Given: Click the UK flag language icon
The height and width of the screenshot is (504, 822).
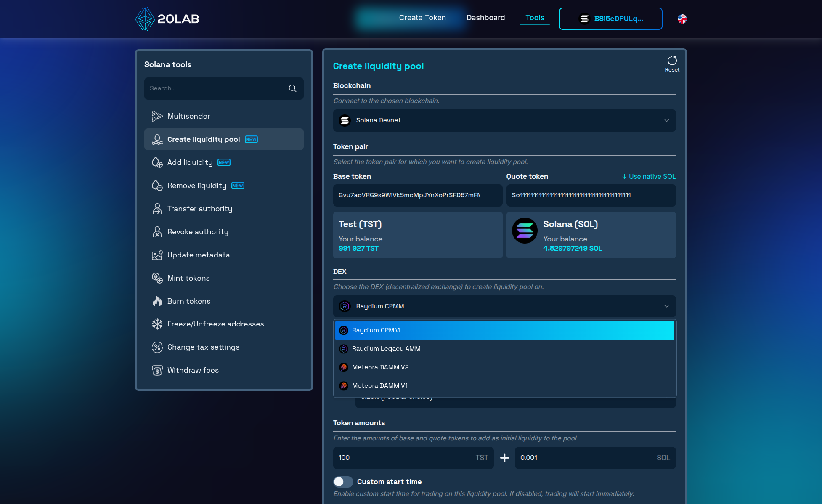Looking at the screenshot, I should pyautogui.click(x=682, y=19).
